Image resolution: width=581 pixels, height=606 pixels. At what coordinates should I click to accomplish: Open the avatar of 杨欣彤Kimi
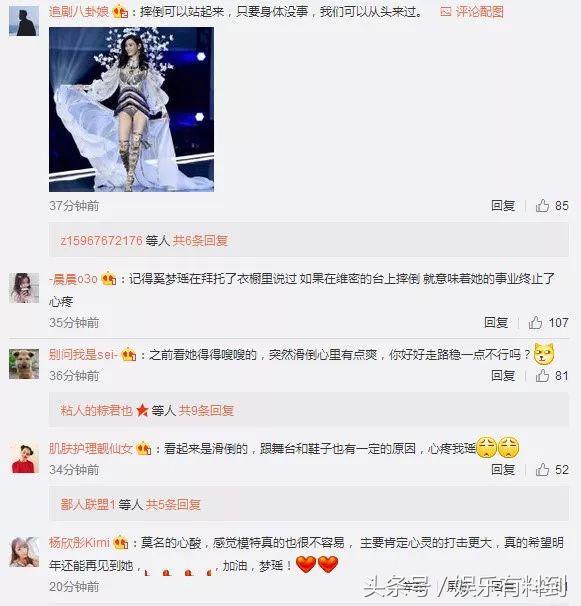tap(24, 552)
